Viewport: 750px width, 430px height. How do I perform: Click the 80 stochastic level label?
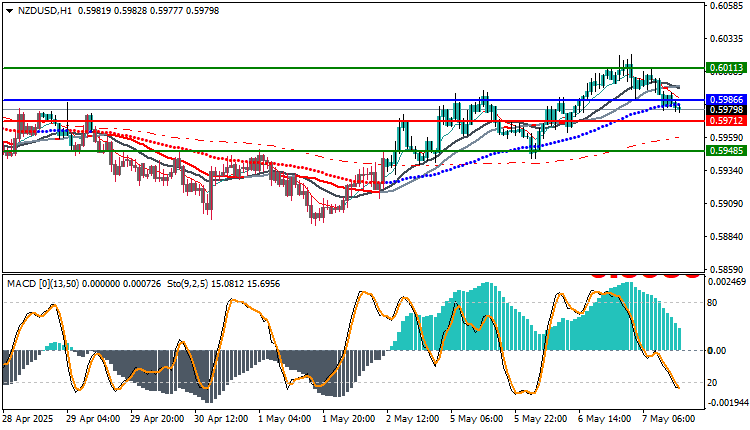tap(712, 302)
